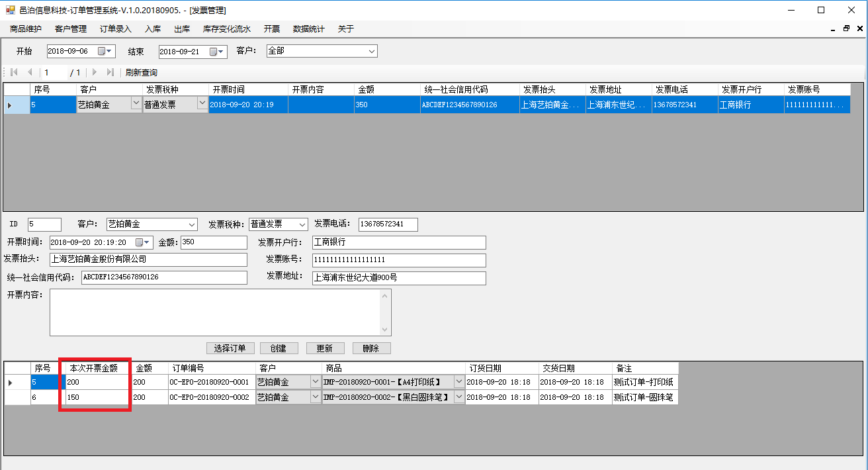Click 本次开票金额 column header
This screenshot has width=868, height=470.
click(98, 368)
